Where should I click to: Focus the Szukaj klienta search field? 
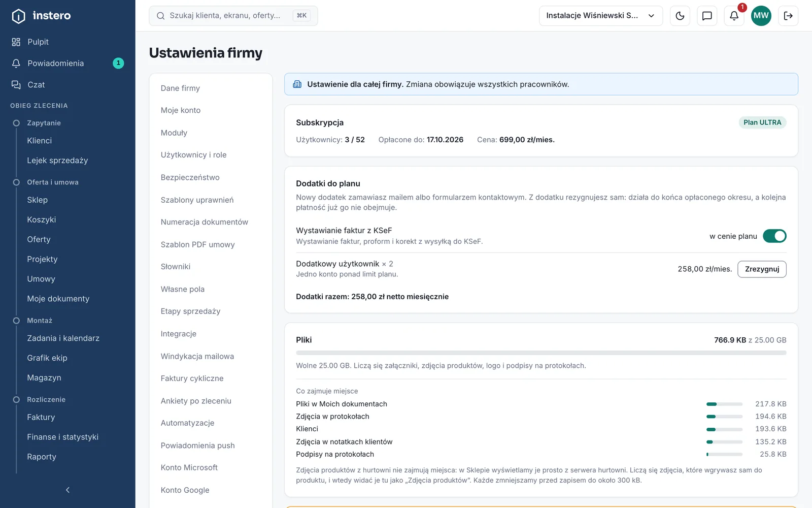tap(233, 16)
